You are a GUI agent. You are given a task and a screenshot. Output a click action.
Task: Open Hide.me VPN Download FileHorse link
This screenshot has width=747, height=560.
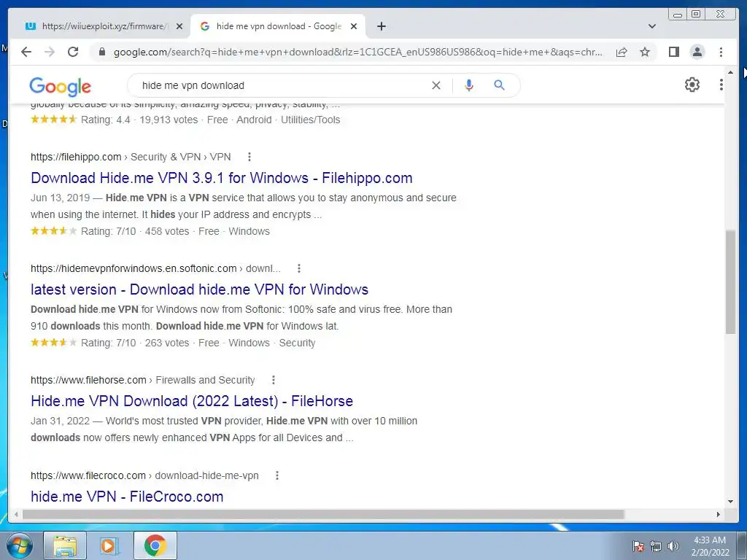click(192, 401)
